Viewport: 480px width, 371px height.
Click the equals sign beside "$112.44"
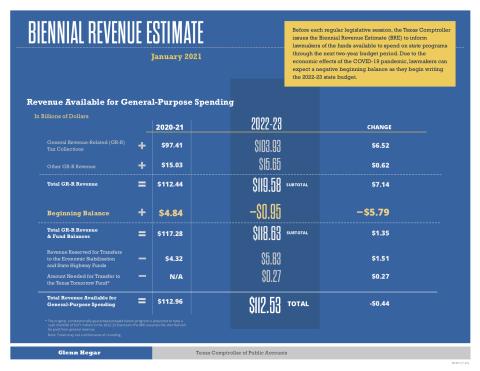click(142, 184)
